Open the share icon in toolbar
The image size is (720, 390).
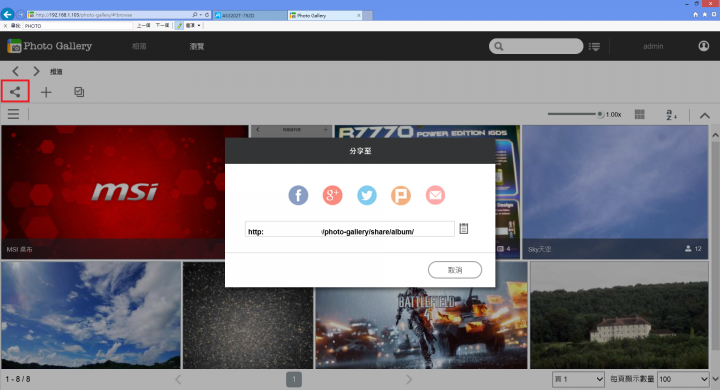[15, 91]
